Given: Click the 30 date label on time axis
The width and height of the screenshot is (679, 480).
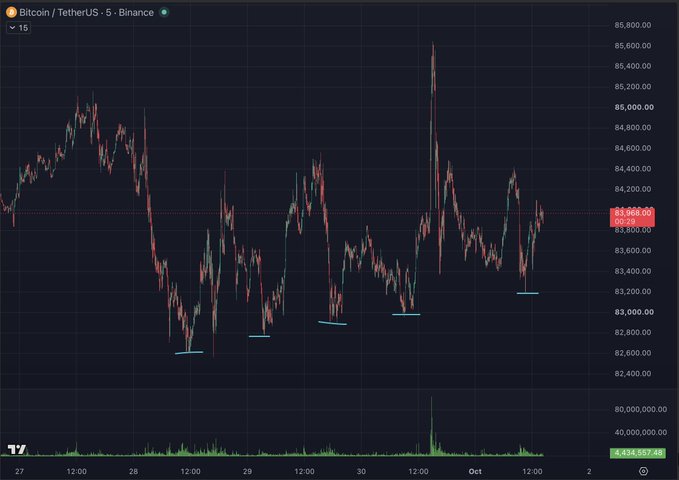Looking at the screenshot, I should click(361, 471).
